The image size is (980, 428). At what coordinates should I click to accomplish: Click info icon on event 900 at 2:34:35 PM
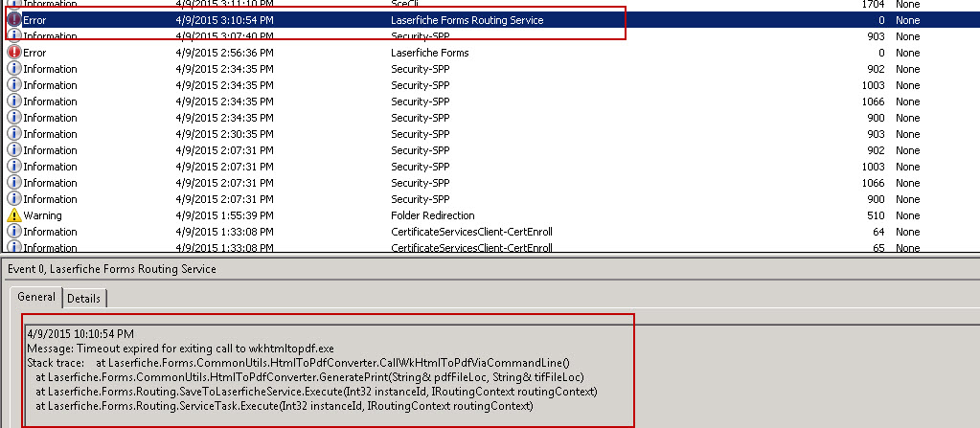[13, 118]
